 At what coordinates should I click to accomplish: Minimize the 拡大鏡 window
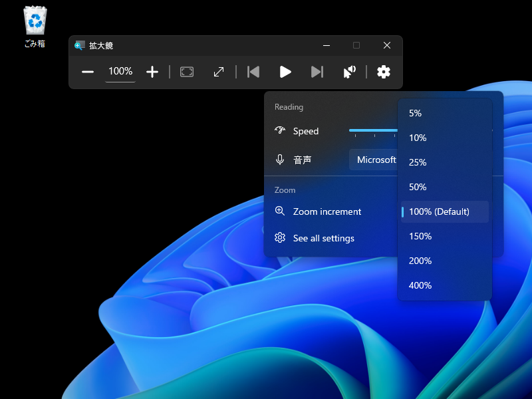tap(327, 45)
